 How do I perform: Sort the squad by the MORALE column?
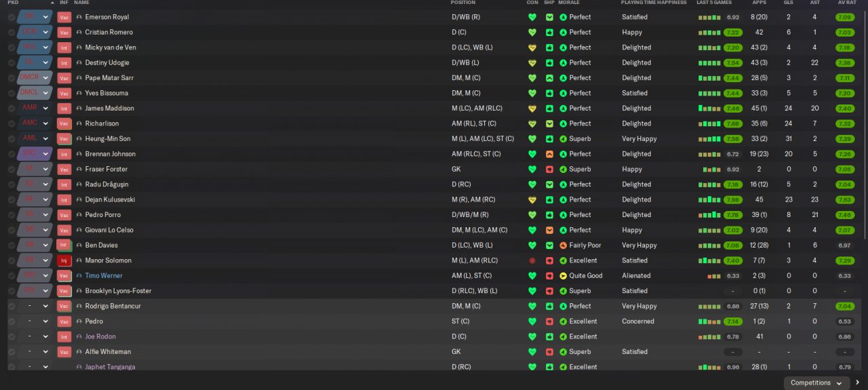click(x=568, y=3)
